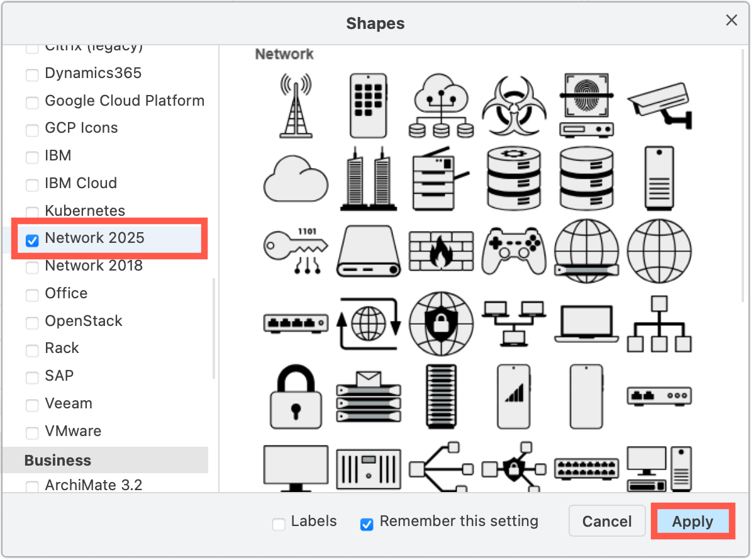Screen dimensions: 751x560
Task: Click the game controller shape
Action: [x=514, y=250]
